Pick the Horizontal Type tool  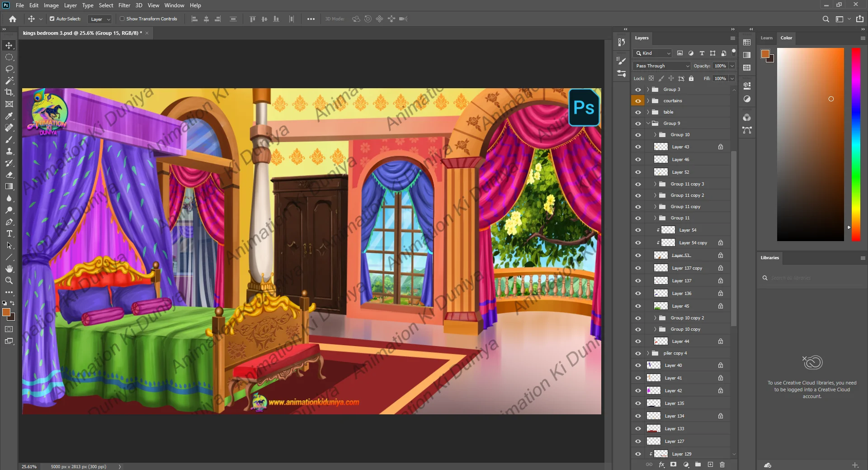click(9, 234)
